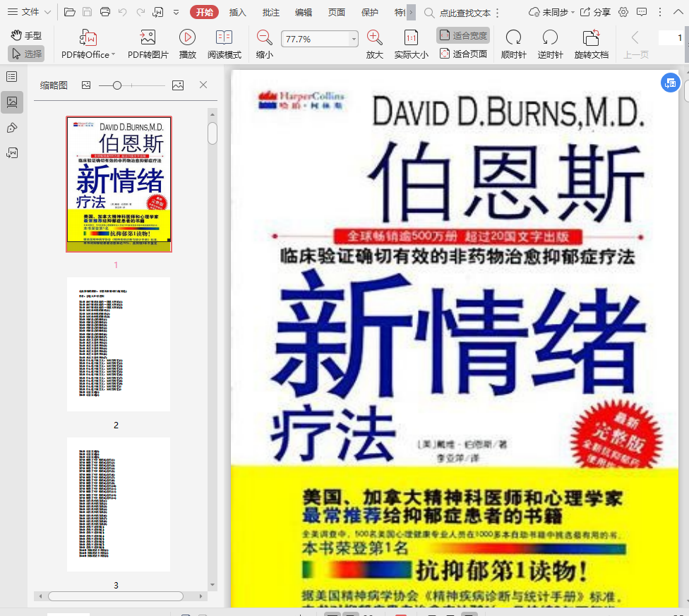The width and height of the screenshot is (689, 616).
Task: Select page 1 thumbnail
Action: coord(119,184)
